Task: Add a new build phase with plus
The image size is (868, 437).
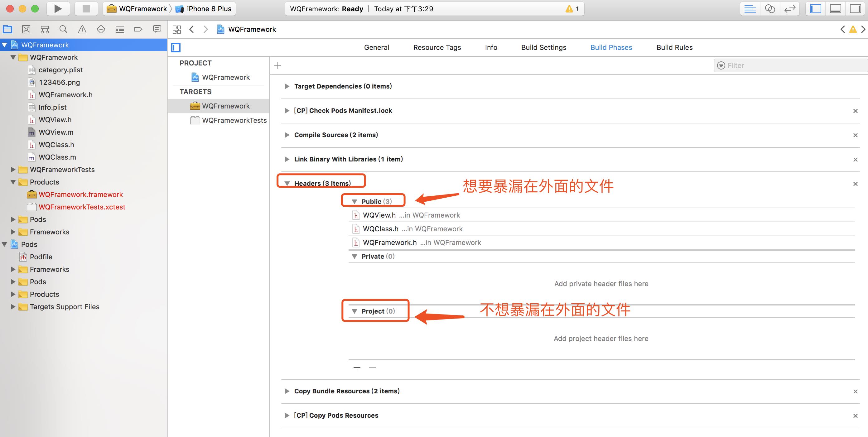Action: [278, 66]
